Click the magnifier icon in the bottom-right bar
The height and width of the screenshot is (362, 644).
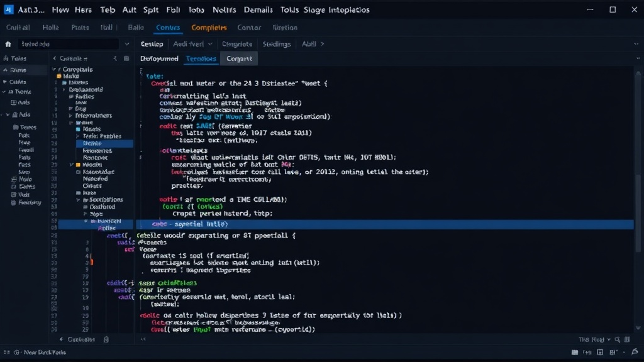tap(618, 339)
